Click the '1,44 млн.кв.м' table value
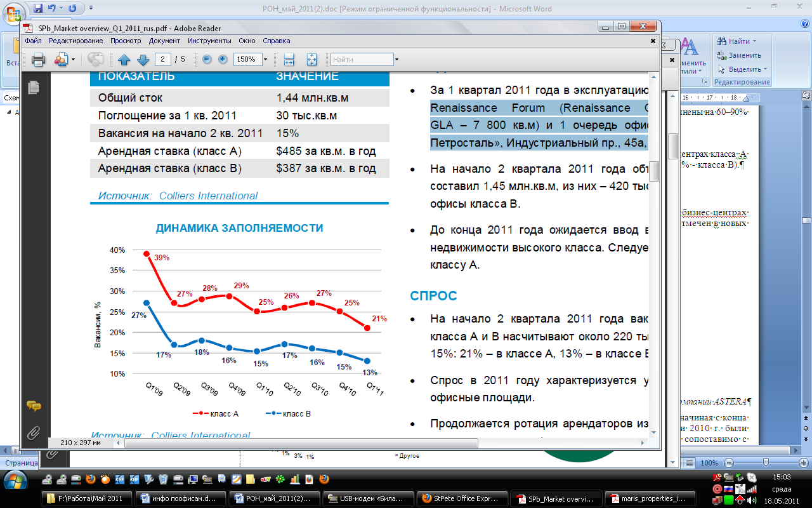 pyautogui.click(x=313, y=98)
